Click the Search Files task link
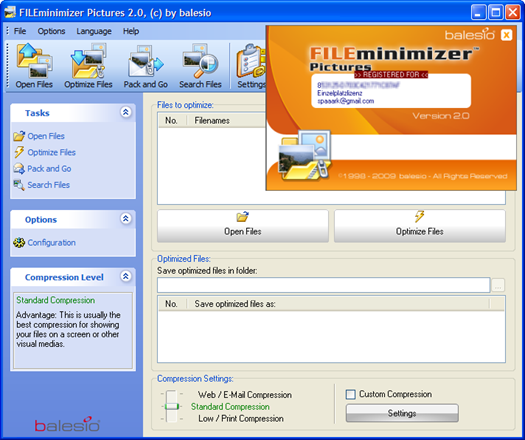The height and width of the screenshot is (440, 525). [x=49, y=185]
